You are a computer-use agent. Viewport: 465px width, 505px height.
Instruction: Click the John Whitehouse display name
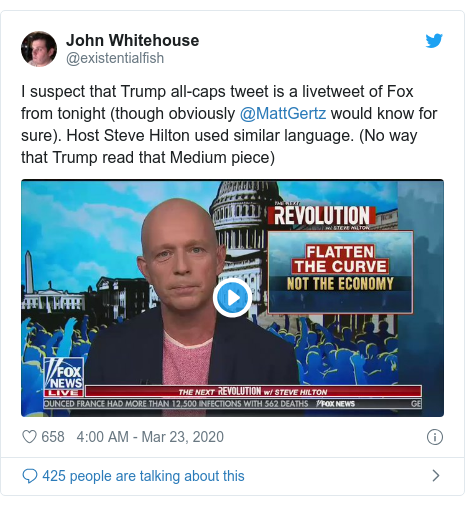(x=133, y=40)
